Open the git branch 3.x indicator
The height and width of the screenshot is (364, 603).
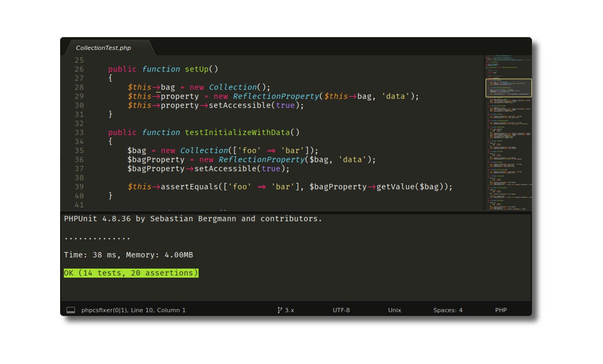click(286, 310)
